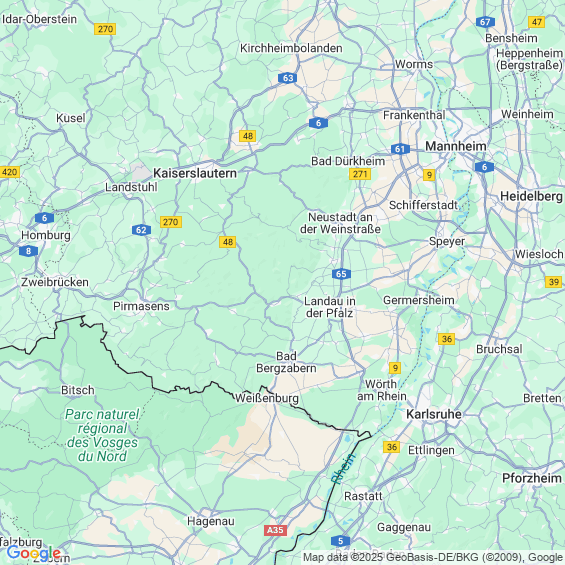Click the blue 63 autobahn shield
This screenshot has height=565, width=565.
288,78
